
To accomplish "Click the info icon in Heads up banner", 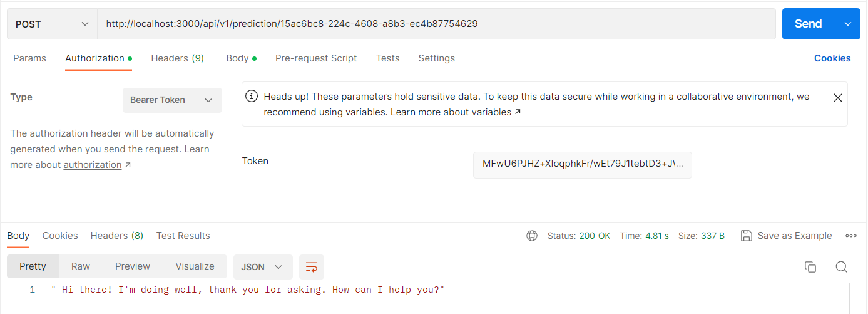I will point(252,97).
